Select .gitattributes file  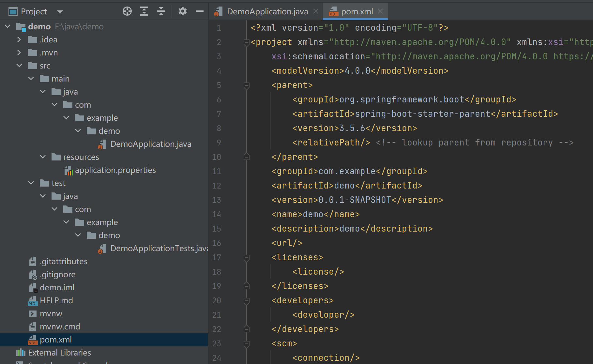(x=64, y=261)
